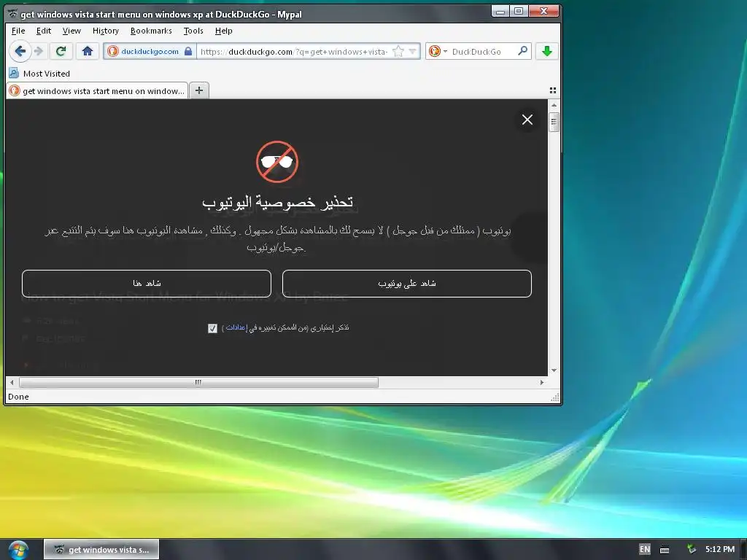Open the Edit menu
Image resolution: width=747 pixels, height=560 pixels.
[43, 31]
